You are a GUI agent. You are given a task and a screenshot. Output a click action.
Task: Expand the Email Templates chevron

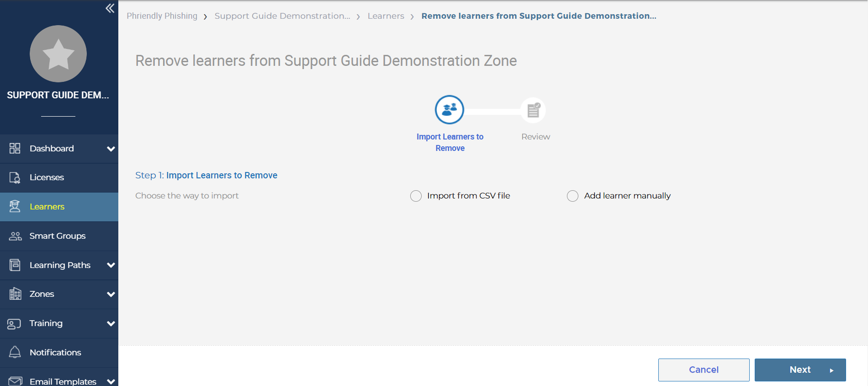click(111, 381)
